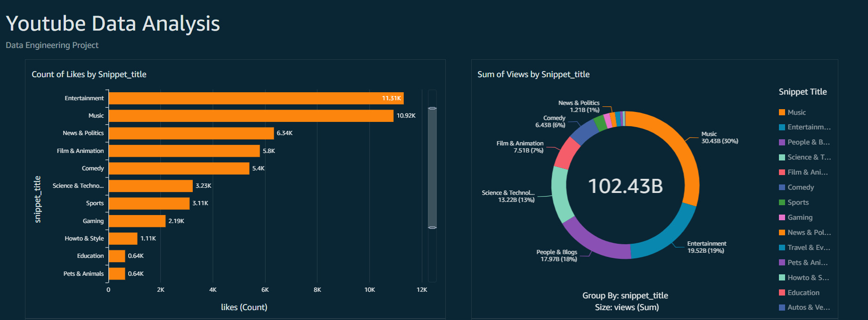Select Howto & S... legend entry
Screen dimensions: 868x320
click(x=808, y=278)
